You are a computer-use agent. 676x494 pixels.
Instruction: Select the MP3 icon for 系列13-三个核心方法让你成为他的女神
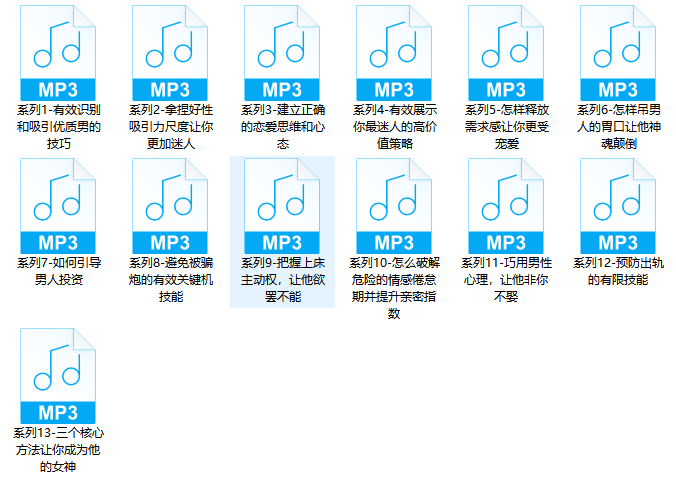58,376
